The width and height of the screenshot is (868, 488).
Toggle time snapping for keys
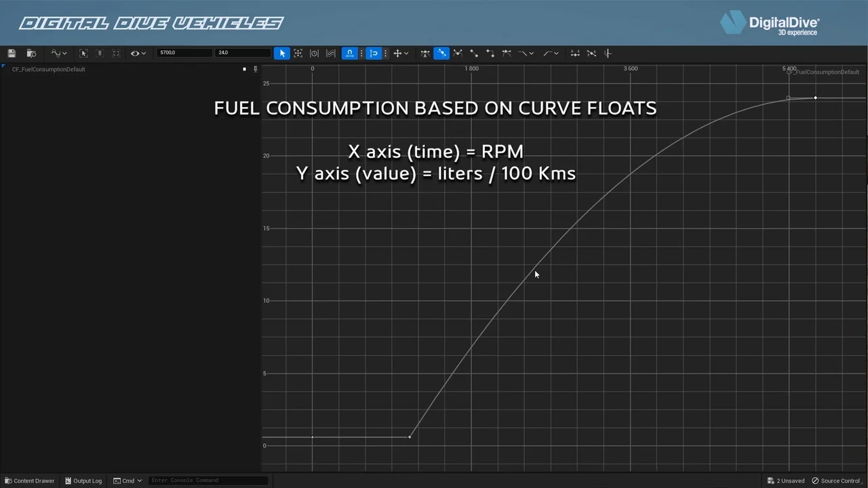click(349, 53)
